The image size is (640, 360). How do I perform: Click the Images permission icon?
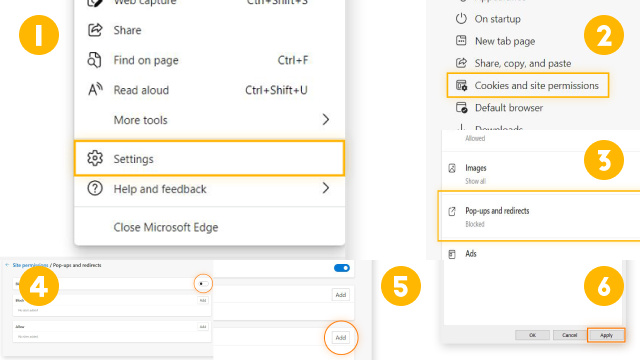click(x=452, y=168)
